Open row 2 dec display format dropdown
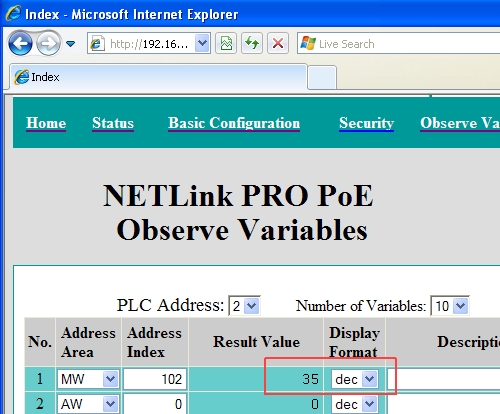500x414 pixels. coord(354,404)
